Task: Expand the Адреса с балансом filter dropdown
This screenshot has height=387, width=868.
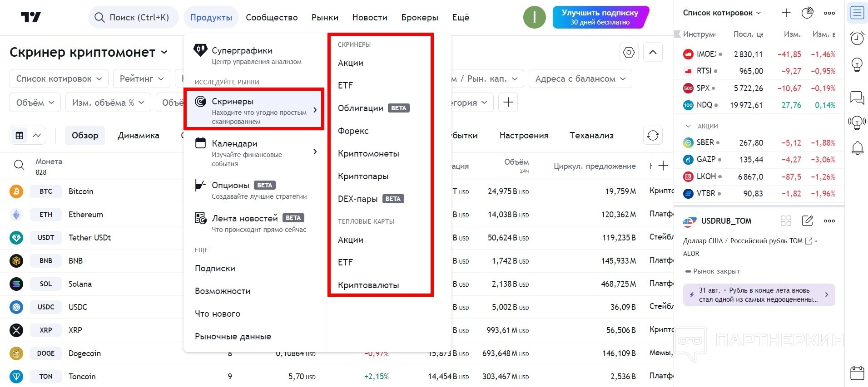Action: coord(580,78)
